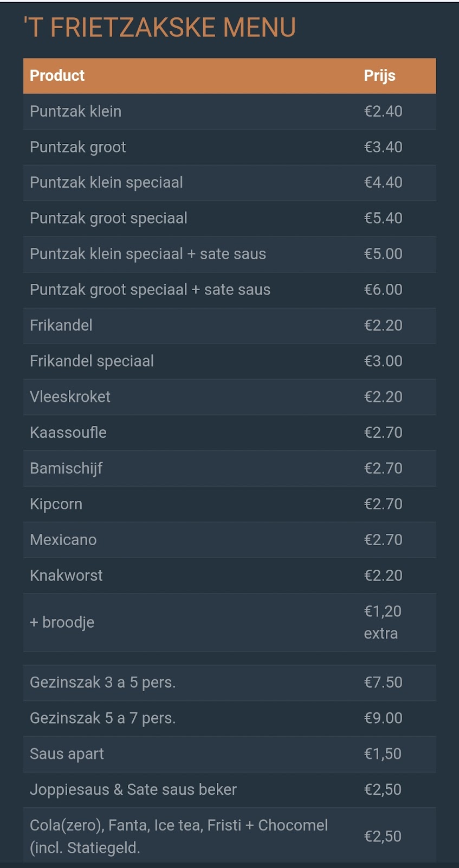Select Gezinszak 3 a 5 pers.

(229, 682)
